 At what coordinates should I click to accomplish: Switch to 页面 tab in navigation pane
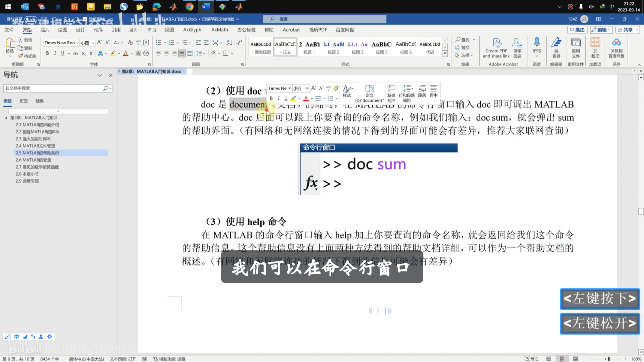24,101
